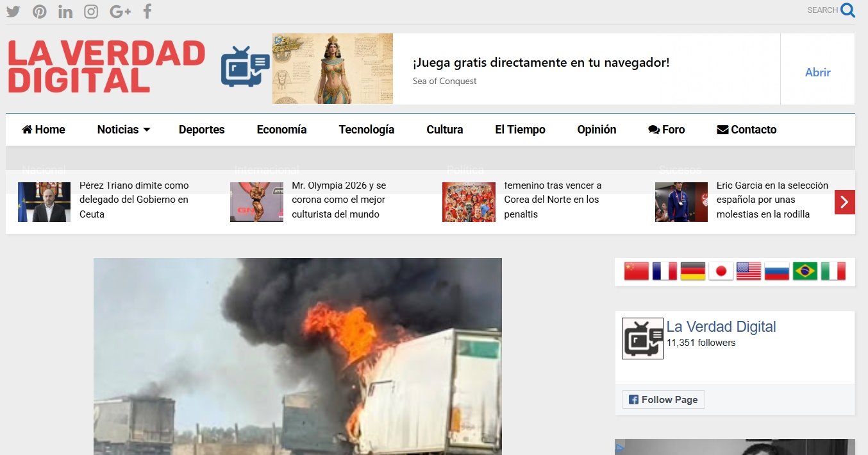The image size is (868, 455).
Task: Translate page with the Chinese flag
Action: coord(637,271)
